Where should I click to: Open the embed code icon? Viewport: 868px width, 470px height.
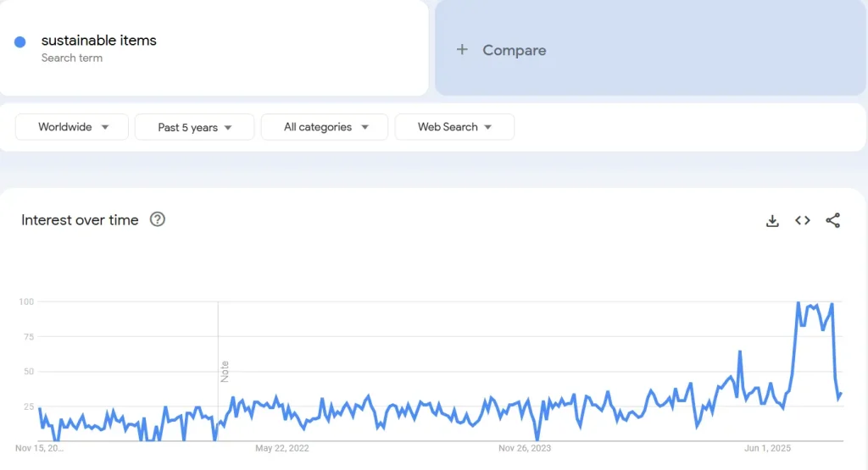point(803,221)
